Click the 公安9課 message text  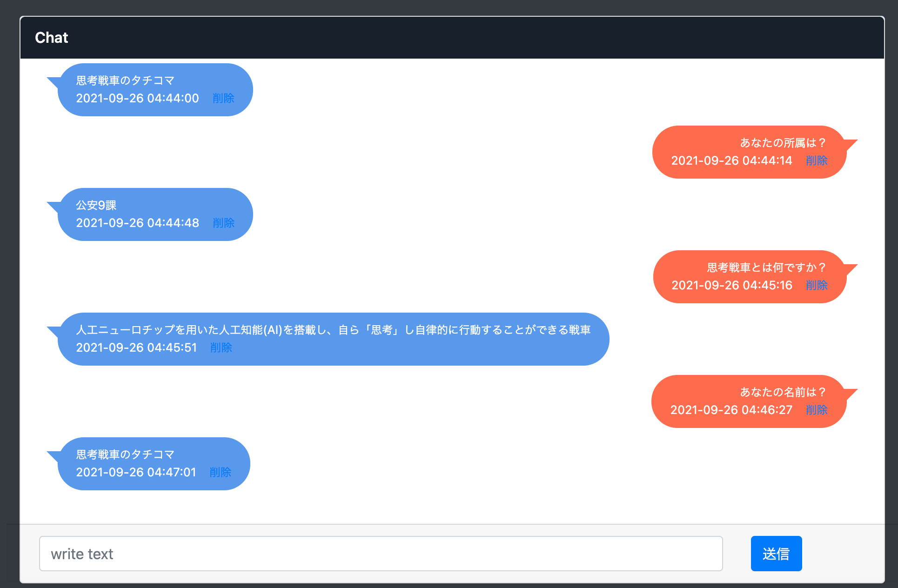click(96, 205)
